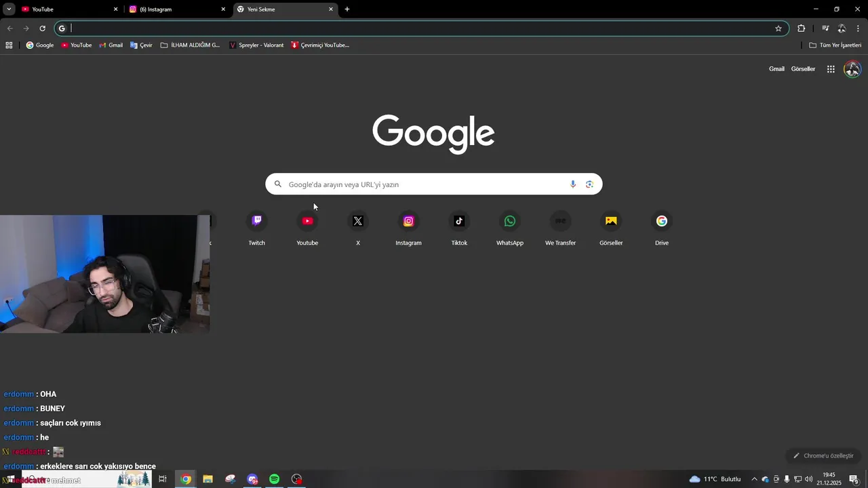Viewport: 868px width, 488px height.
Task: Open the Twitch shortcut tile
Action: [256, 228]
